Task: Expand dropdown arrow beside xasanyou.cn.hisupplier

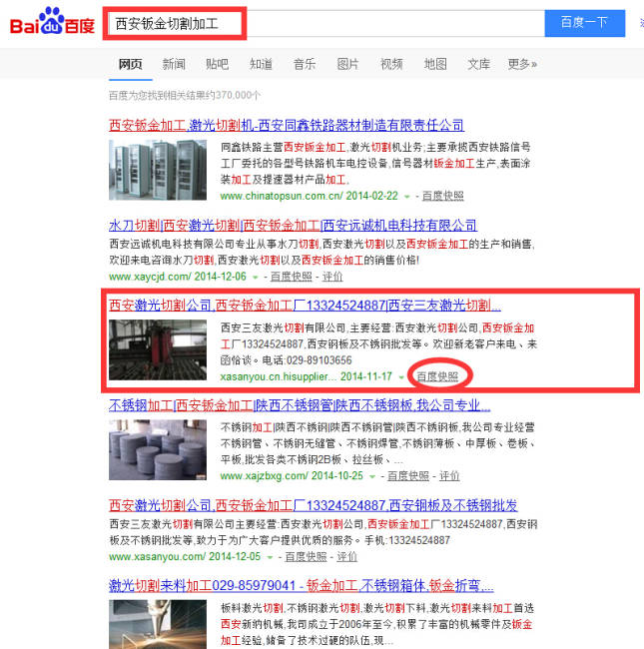Action: (401, 377)
